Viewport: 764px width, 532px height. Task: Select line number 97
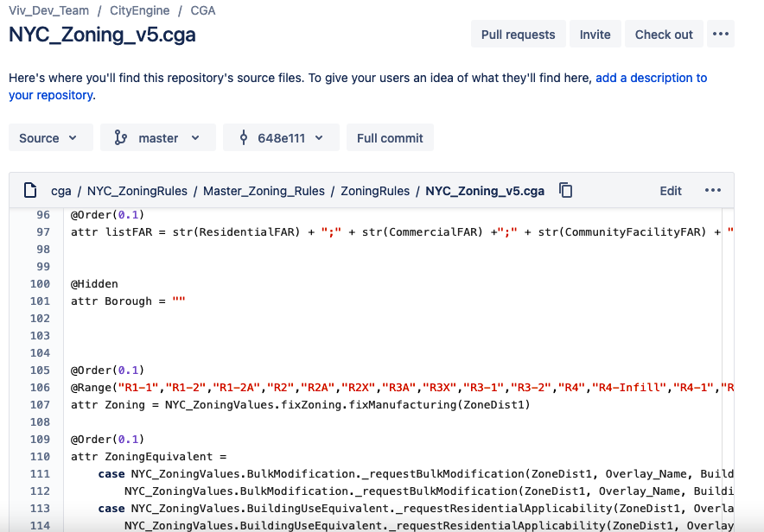tap(43, 232)
